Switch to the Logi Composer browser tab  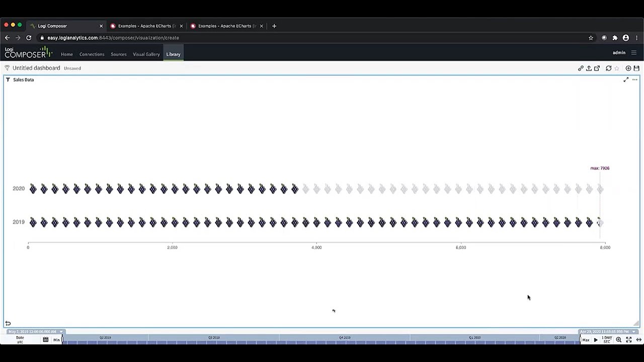click(65, 26)
